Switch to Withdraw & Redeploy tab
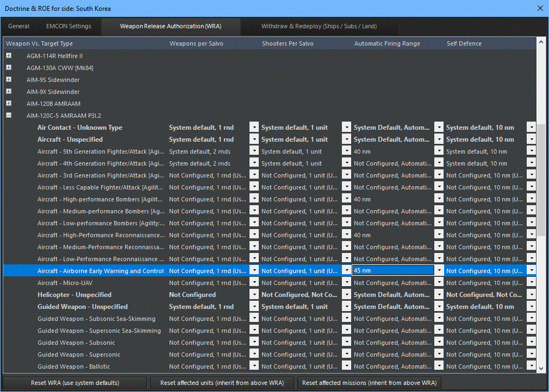 (x=319, y=26)
